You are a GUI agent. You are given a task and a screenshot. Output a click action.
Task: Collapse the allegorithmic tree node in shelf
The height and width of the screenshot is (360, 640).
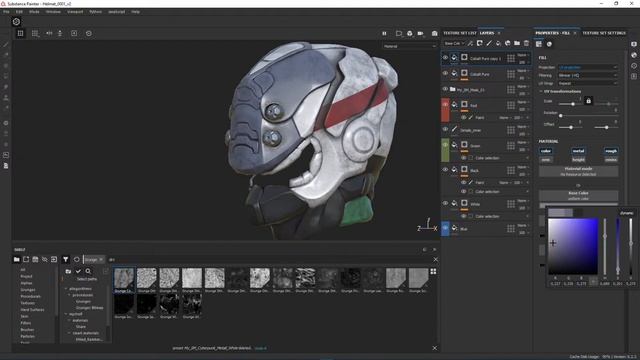pyautogui.click(x=66, y=289)
